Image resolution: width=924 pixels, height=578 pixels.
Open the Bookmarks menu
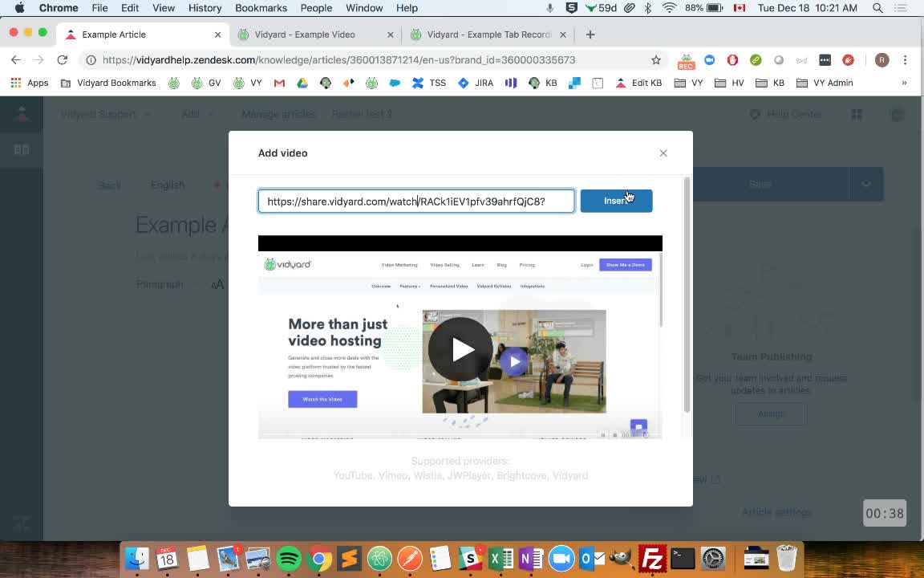[x=261, y=8]
